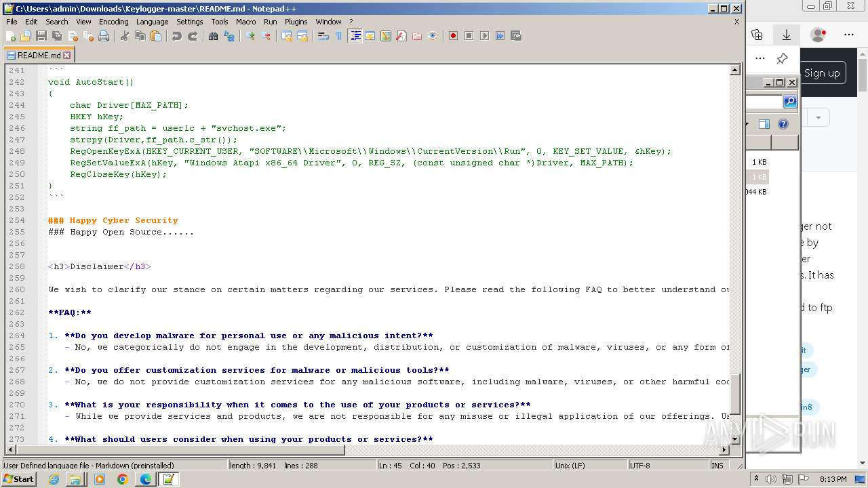Zoom in using the toolbar icon

click(250, 36)
